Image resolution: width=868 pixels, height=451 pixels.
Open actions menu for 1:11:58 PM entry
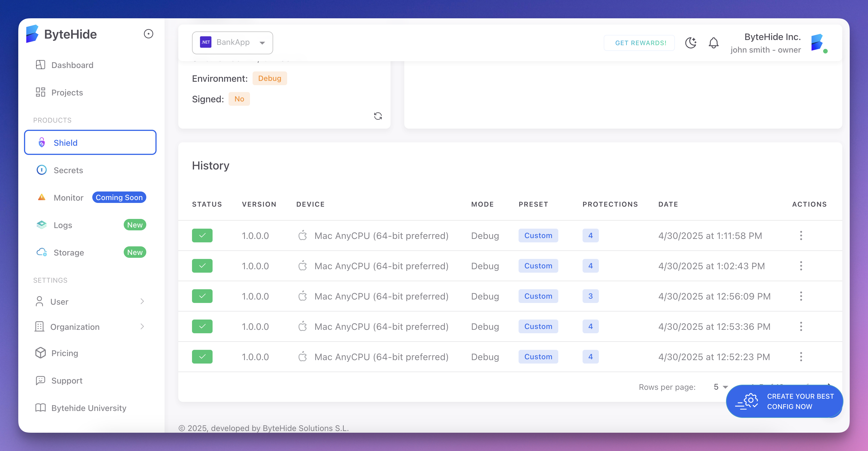pyautogui.click(x=801, y=235)
